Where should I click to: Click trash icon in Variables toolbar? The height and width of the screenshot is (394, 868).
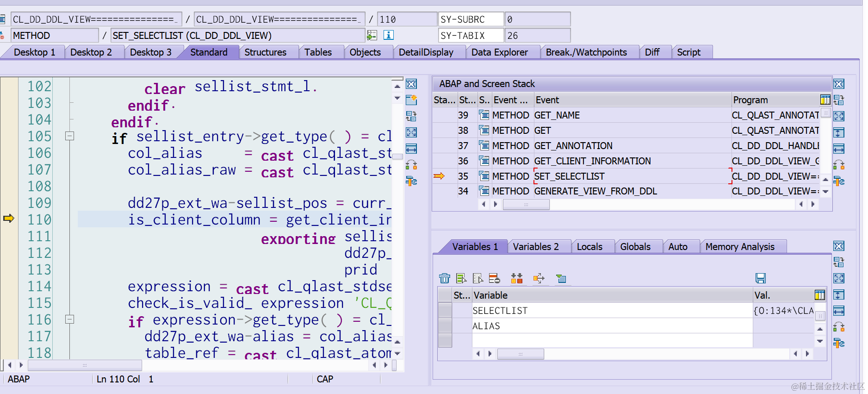click(445, 278)
